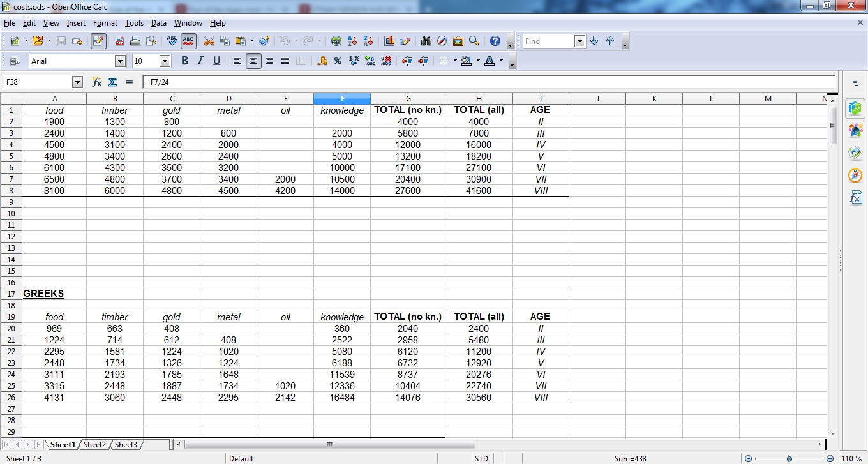The image size is (868, 464).
Task: Open Background Color dropdown arrow
Action: click(478, 61)
